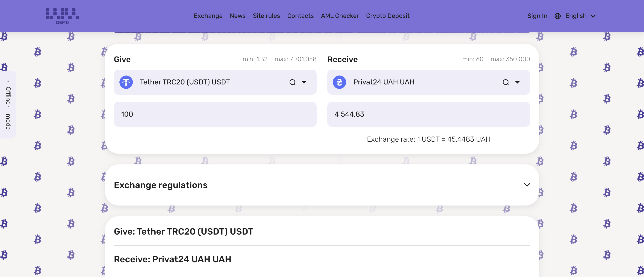Open the Crypto Deposit link
This screenshot has height=277, width=644.
[x=388, y=16]
